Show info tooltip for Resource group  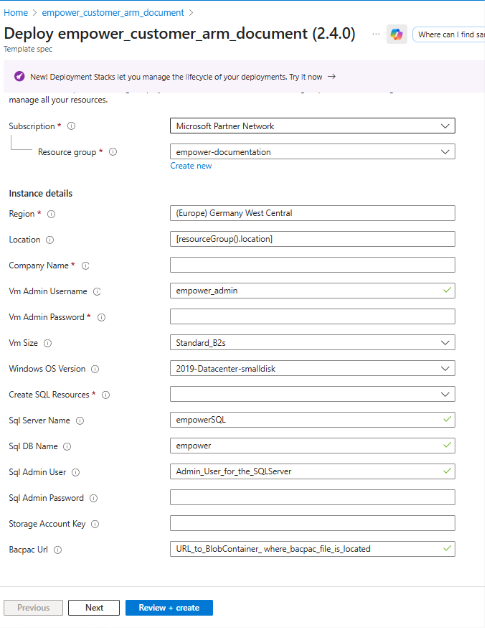pyautogui.click(x=113, y=152)
